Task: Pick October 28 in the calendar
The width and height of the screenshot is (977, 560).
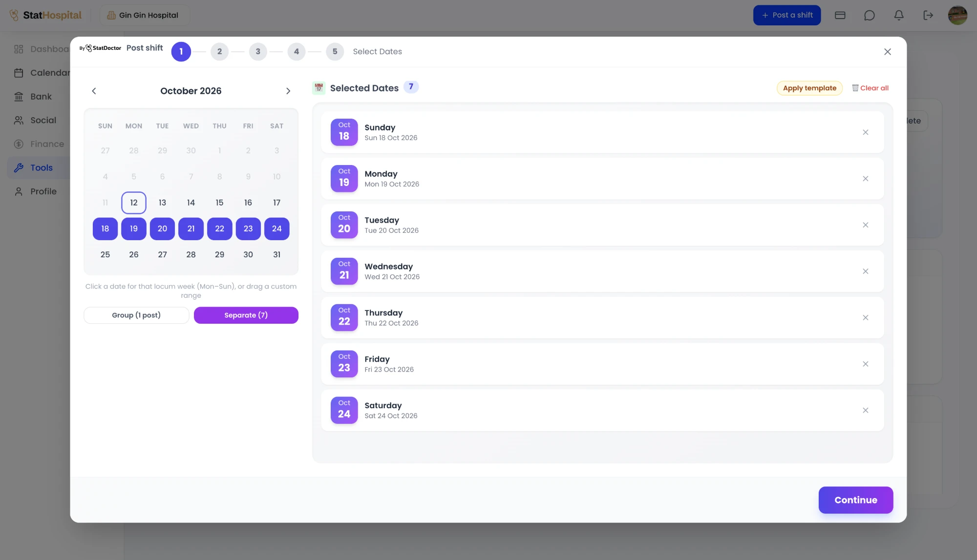Action: point(191,254)
